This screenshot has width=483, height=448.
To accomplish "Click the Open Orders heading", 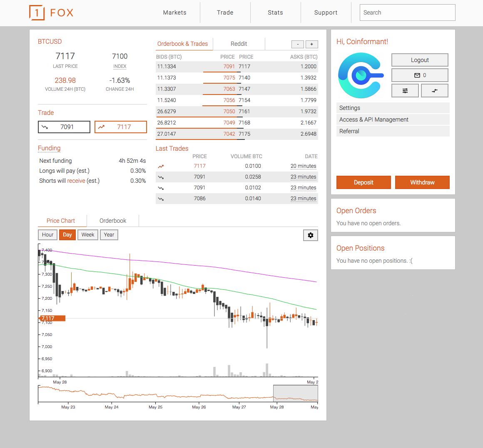I will tap(356, 211).
